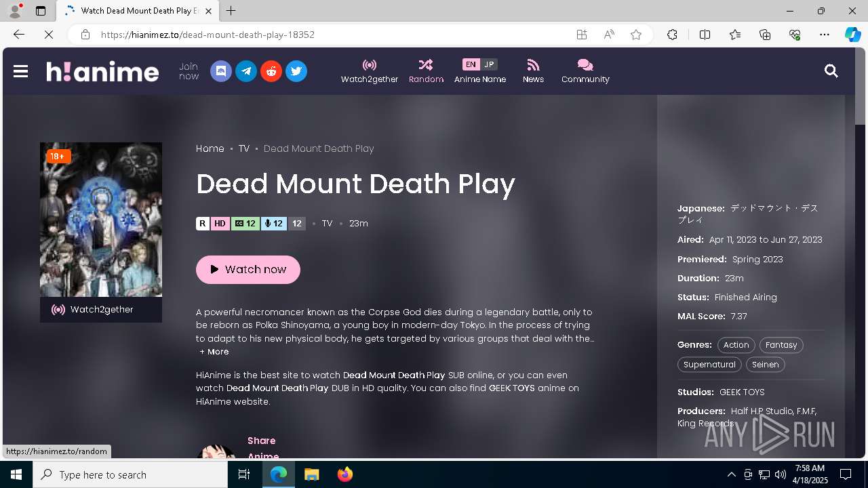
Task: Open the Favorites list
Action: point(735,35)
